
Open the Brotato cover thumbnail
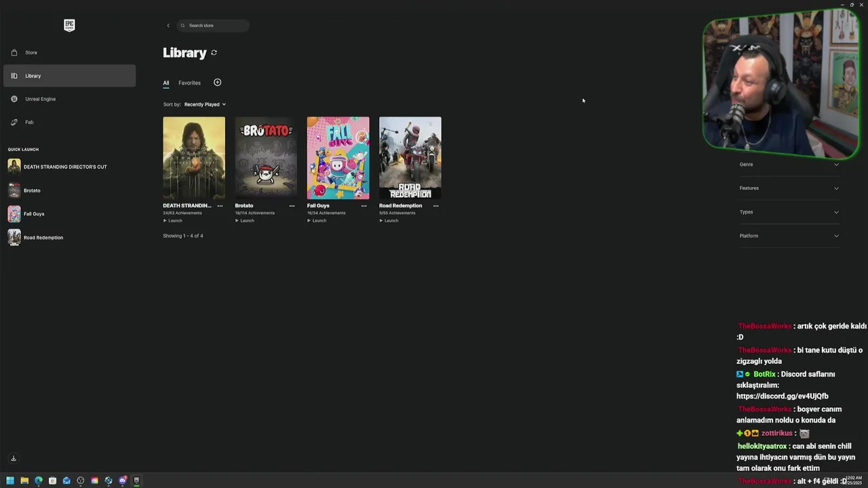pyautogui.click(x=266, y=158)
